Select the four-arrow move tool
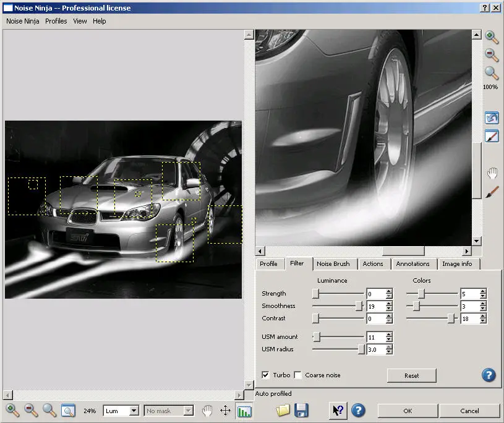Screen dimensions: 504x423 point(225,411)
